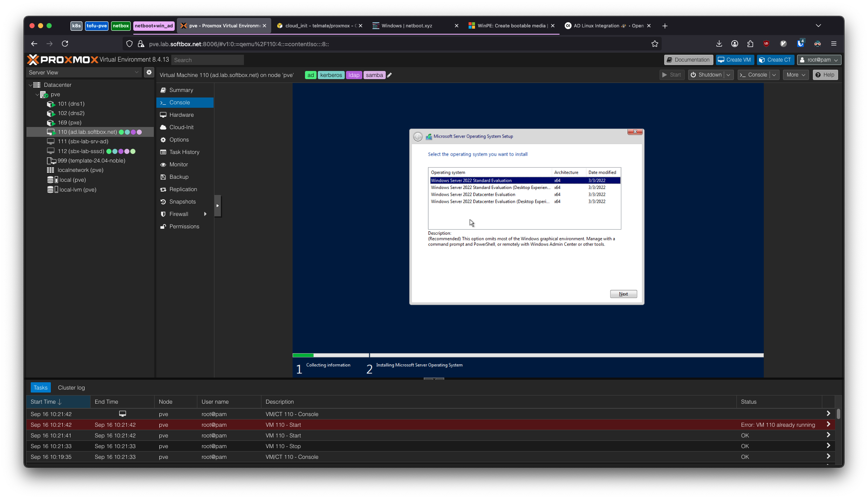Open the Shutdown dropdown arrow
This screenshot has width=868, height=499.
(x=728, y=75)
